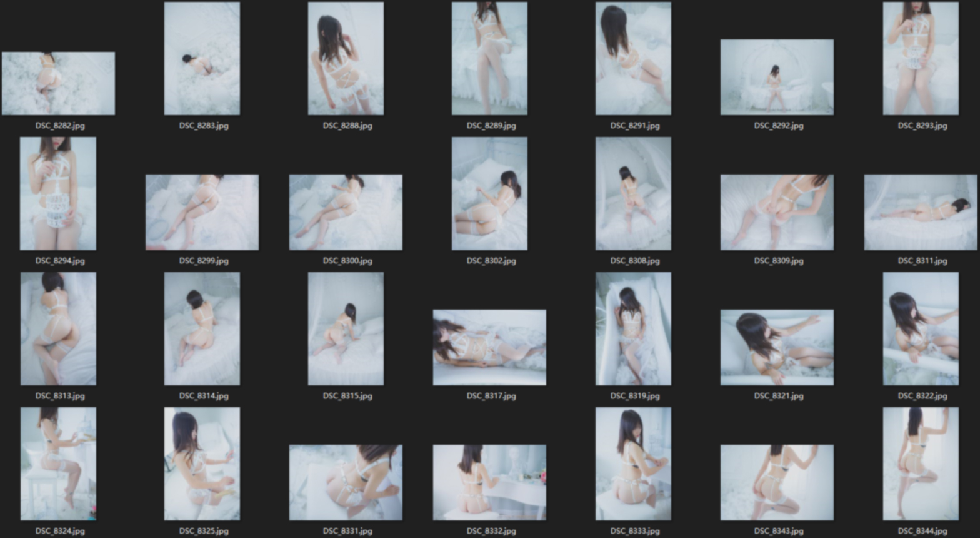Image resolution: width=980 pixels, height=538 pixels.
Task: Select the DSC_8309.jpg thumbnail
Action: (x=777, y=212)
